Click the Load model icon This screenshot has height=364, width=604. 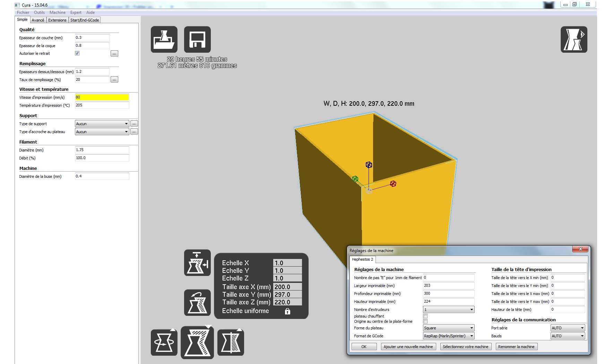pyautogui.click(x=164, y=40)
